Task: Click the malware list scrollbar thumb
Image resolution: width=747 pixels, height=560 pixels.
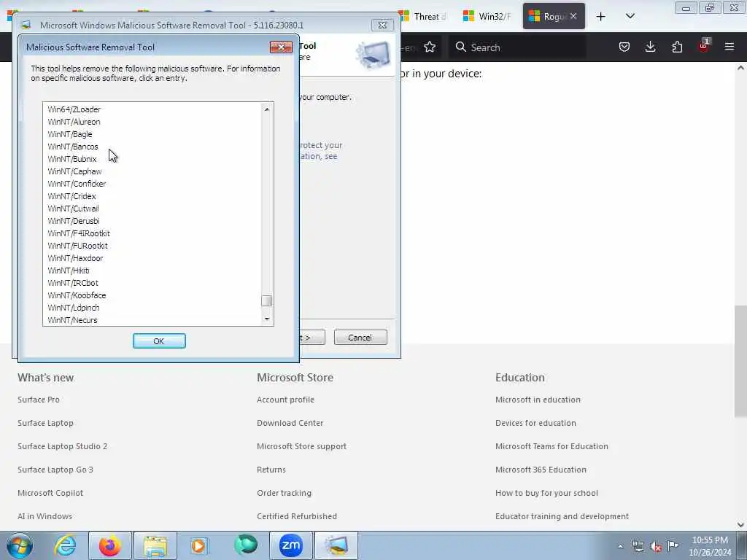Action: tap(267, 301)
